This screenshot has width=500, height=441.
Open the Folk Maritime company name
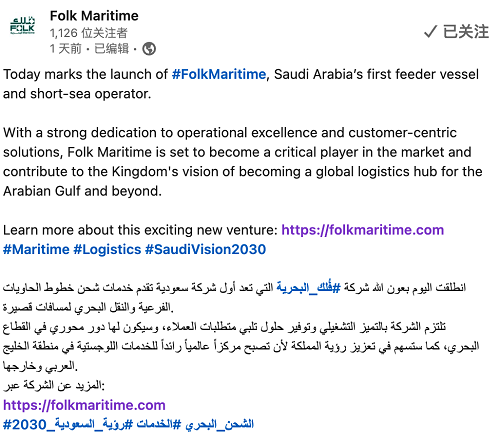coord(94,16)
